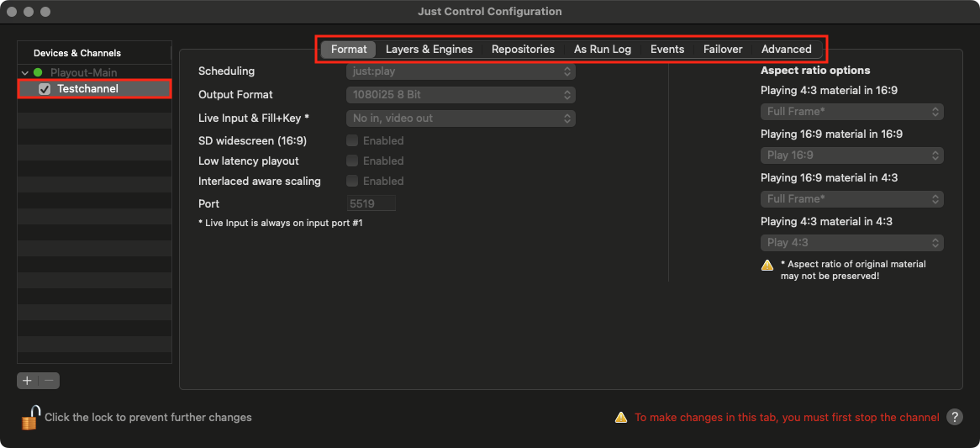Add a device with the plus button
This screenshot has height=448, width=980.
[27, 381]
